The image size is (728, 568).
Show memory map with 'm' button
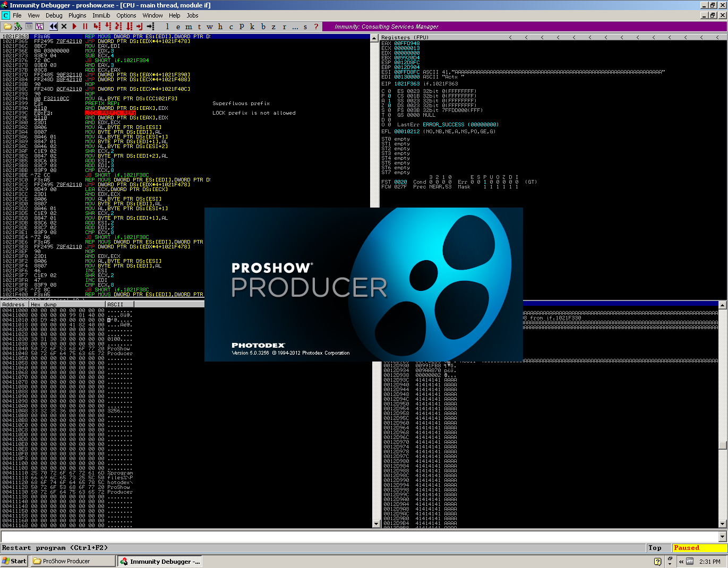click(189, 27)
